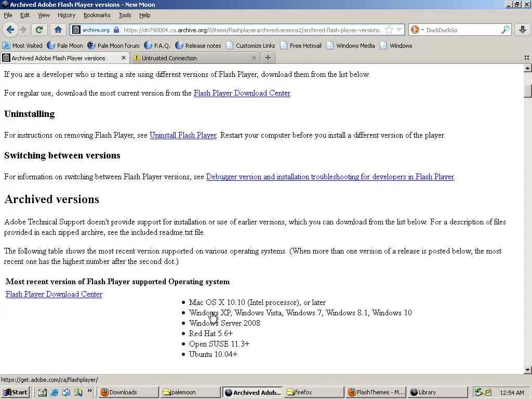The image size is (532, 399).
Task: Open the Windows bookmark
Action: click(x=396, y=46)
